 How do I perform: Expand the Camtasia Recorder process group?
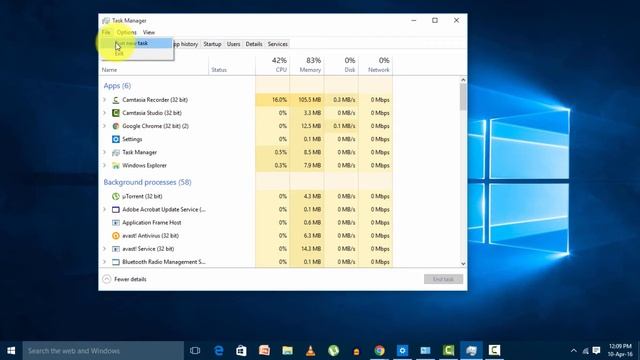105,100
